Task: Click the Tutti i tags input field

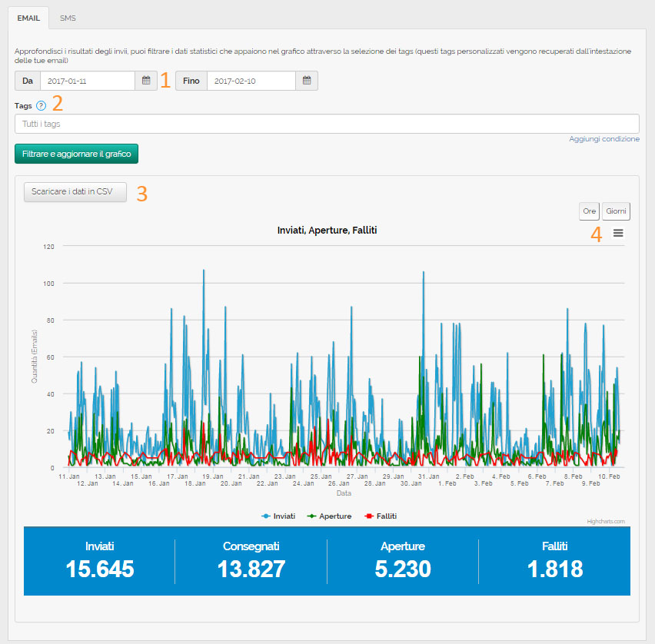Action: click(327, 124)
